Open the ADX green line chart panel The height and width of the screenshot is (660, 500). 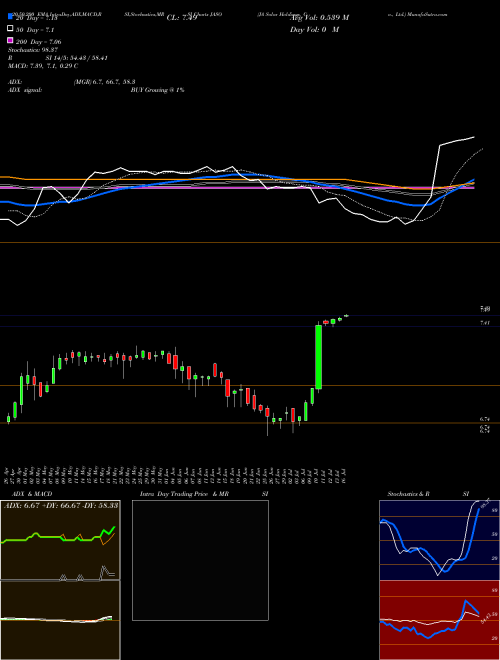pyautogui.click(x=60, y=540)
